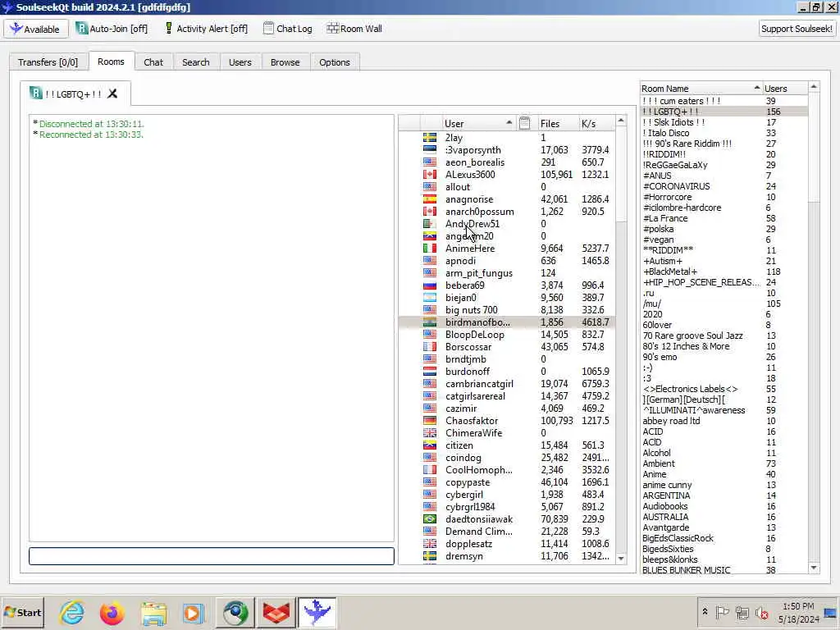The height and width of the screenshot is (630, 840).
Task: Click the flag icon beside dremsyn
Action: click(430, 557)
